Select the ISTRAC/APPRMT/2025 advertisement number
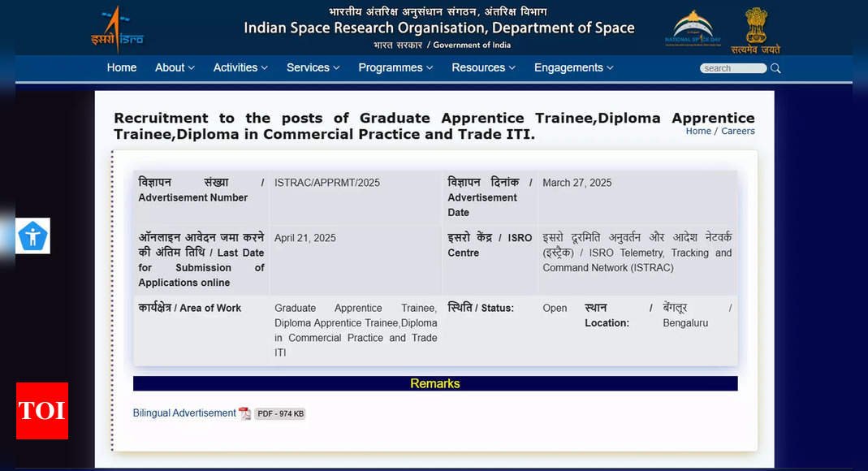868x471 pixels. 327,183
